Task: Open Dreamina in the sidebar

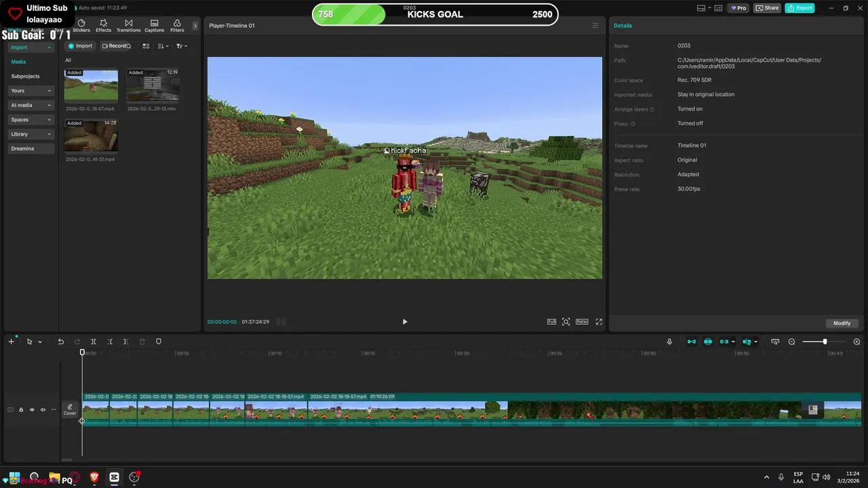Action: coord(31,148)
